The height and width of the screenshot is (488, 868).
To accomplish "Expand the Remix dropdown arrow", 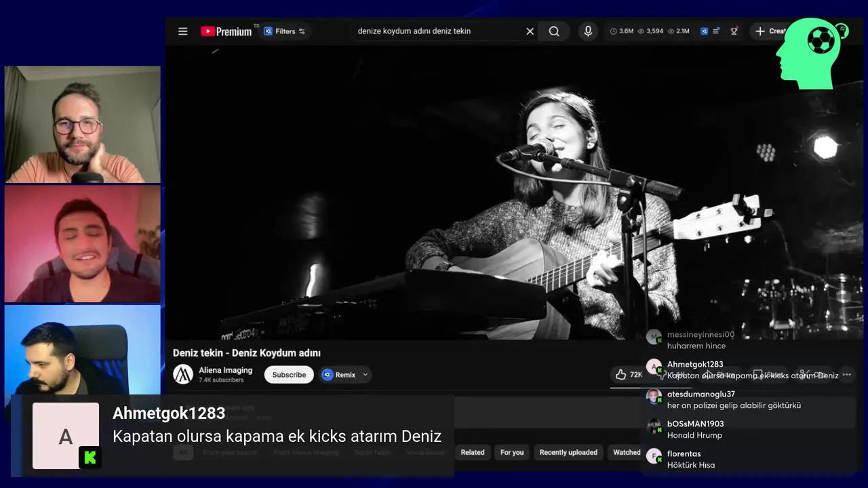I will click(x=365, y=375).
